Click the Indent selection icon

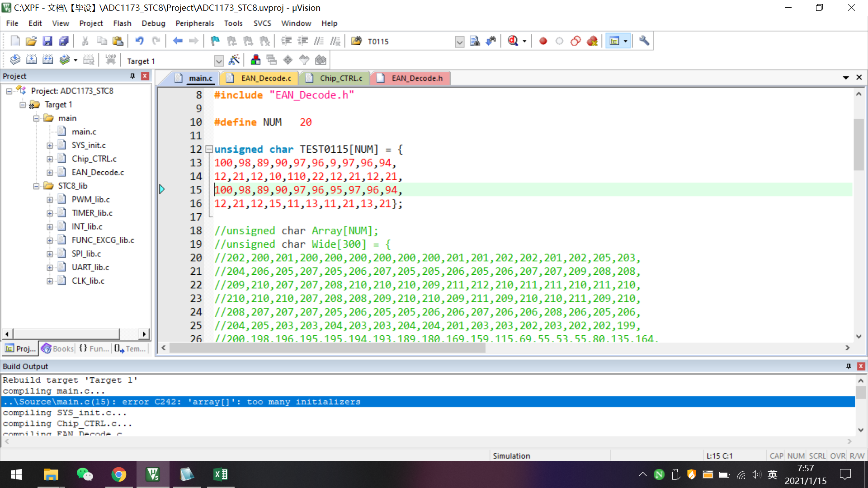286,41
